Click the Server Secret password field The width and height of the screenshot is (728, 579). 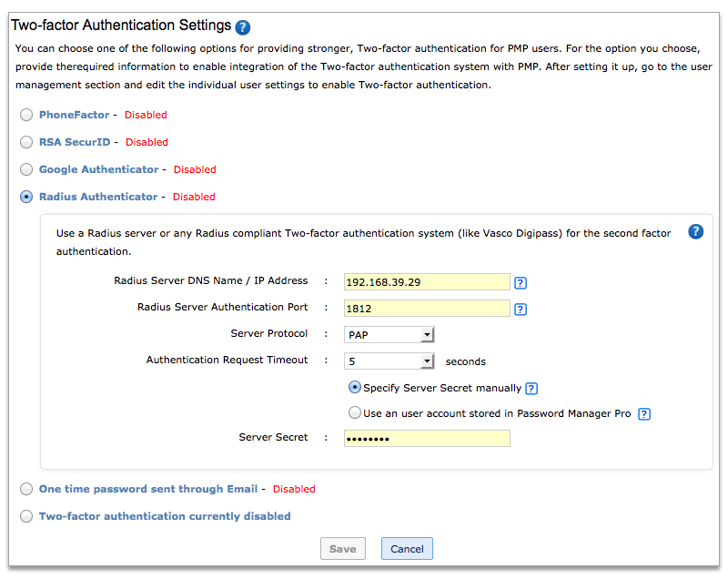point(427,439)
